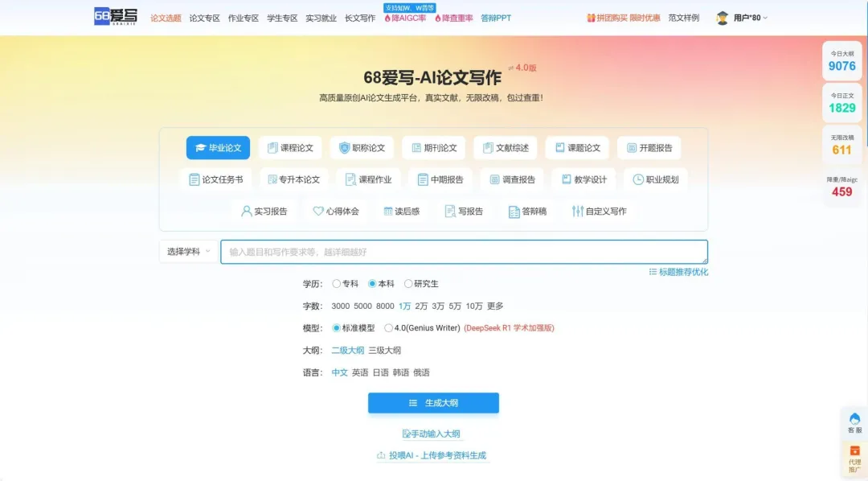The image size is (868, 481).
Task: Go to the 答辩PPT menu item
Action: click(496, 18)
